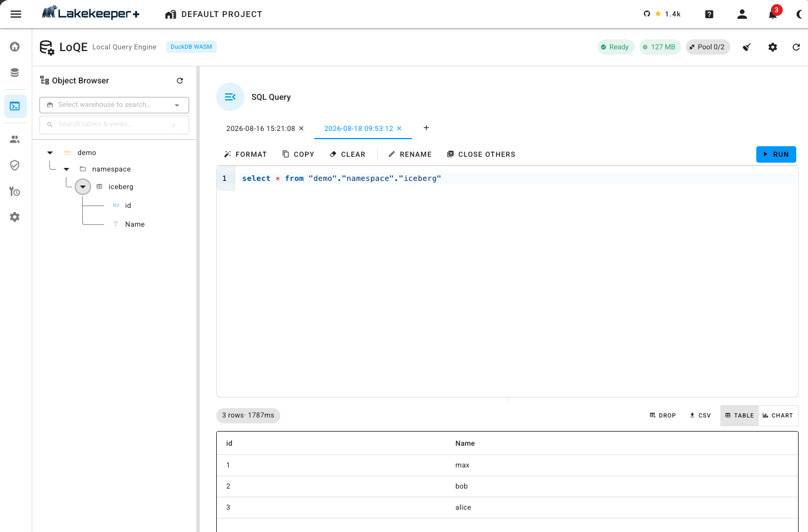Rename the current query tab
The height and width of the screenshot is (532, 808).
coord(410,154)
